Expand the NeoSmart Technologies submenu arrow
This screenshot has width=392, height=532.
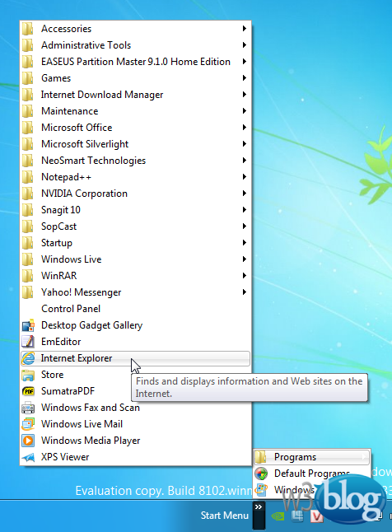click(x=245, y=160)
